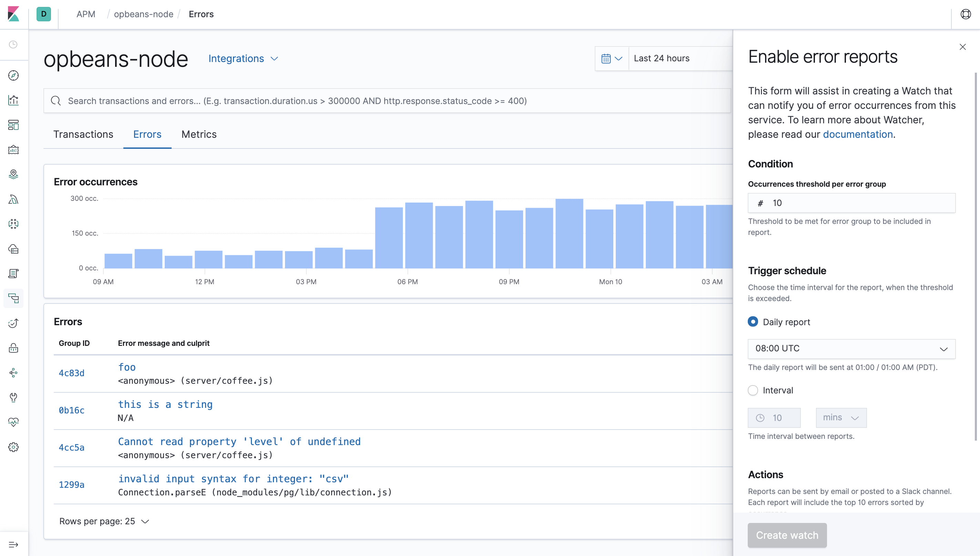Click the APM breadcrumb navigation icon
Screen dimensions: 980x556
[x=86, y=14]
